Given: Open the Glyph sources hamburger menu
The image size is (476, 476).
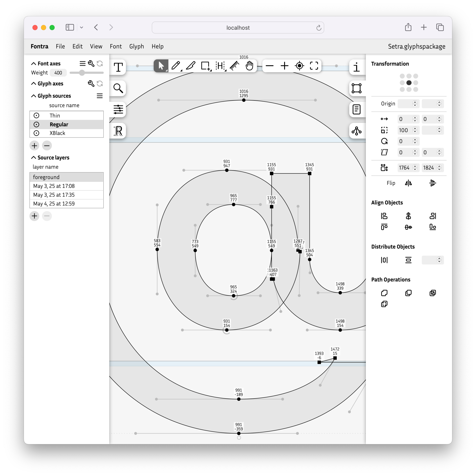Looking at the screenshot, I should coord(99,96).
